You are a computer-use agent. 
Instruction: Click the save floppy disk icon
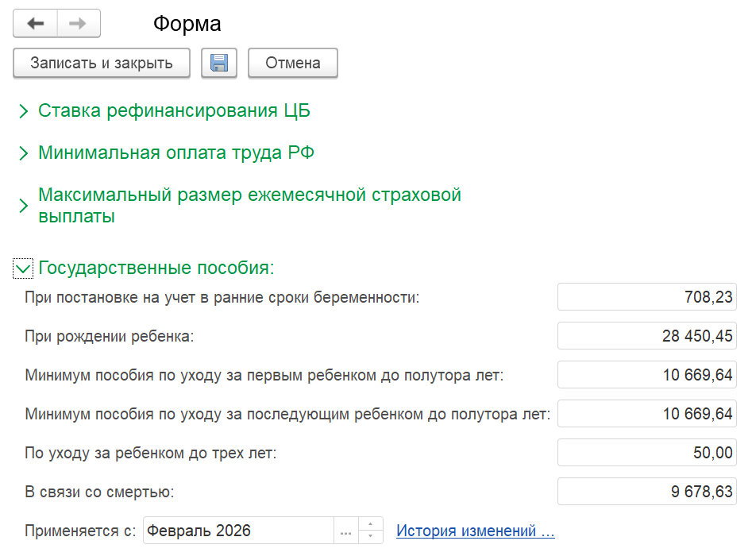219,64
